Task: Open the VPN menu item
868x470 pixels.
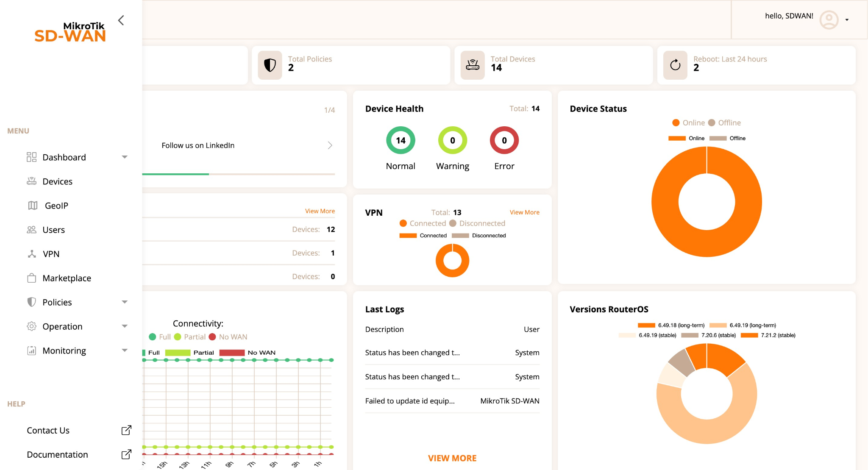Action: [x=51, y=254]
